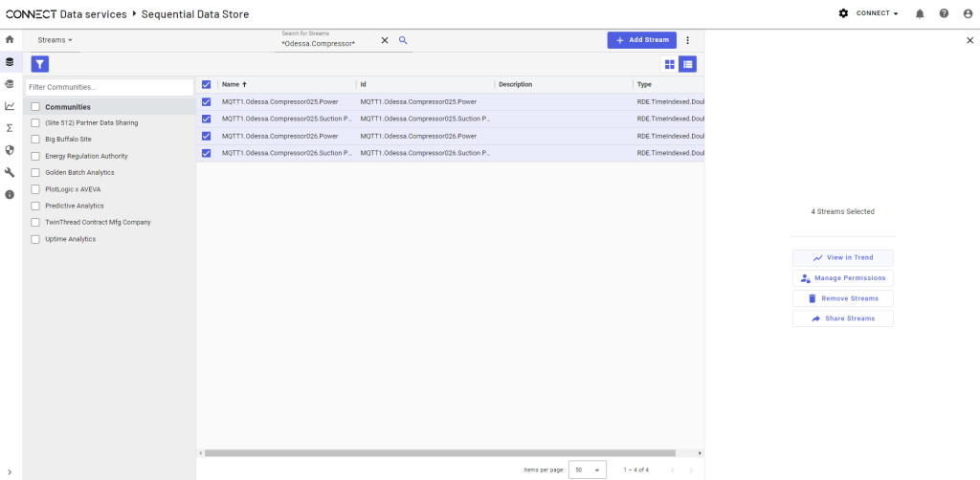Uncheck the select-all streams header checkbox
980x480 pixels.
click(206, 84)
